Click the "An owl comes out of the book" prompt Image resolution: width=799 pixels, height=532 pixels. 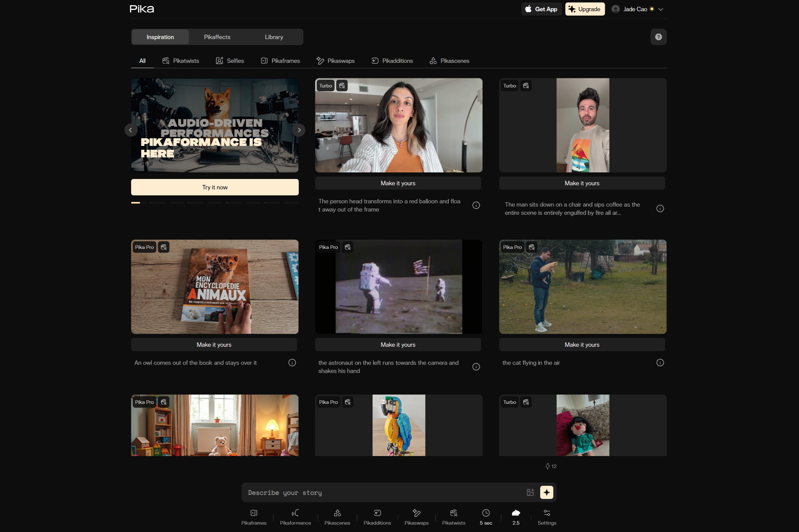(195, 363)
